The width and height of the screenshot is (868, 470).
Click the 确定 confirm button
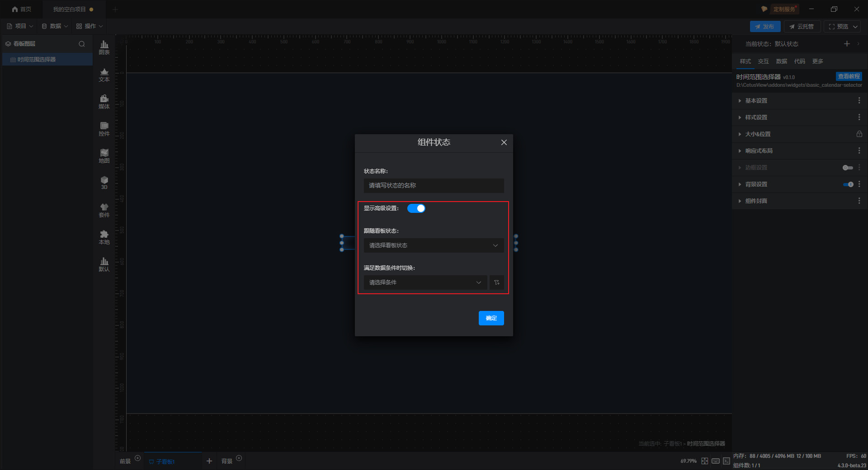coord(491,318)
